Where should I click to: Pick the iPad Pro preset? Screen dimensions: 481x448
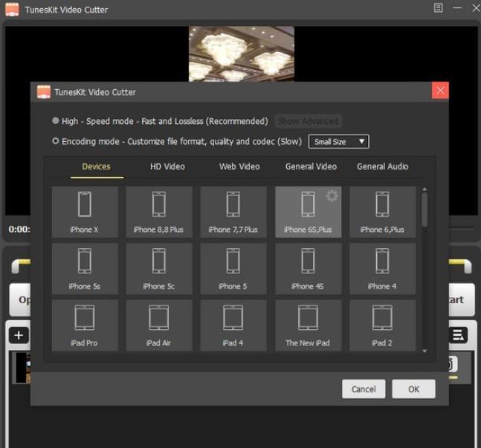click(x=85, y=325)
